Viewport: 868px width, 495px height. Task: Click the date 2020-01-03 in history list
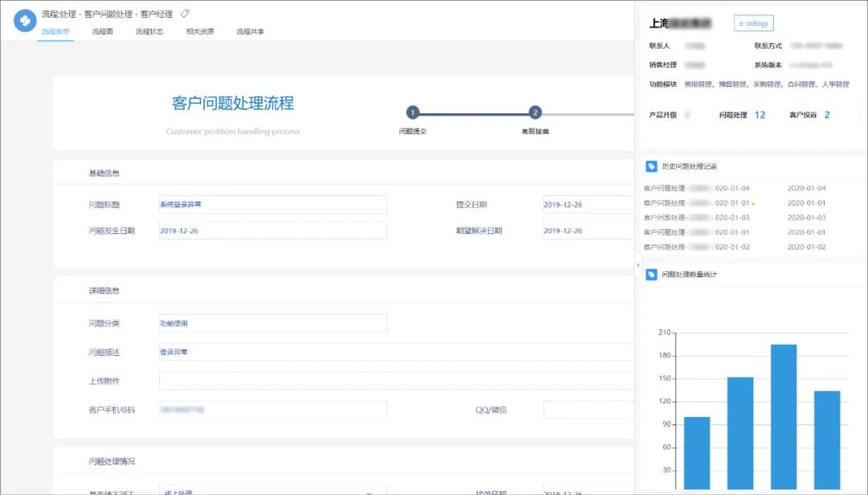click(x=807, y=218)
